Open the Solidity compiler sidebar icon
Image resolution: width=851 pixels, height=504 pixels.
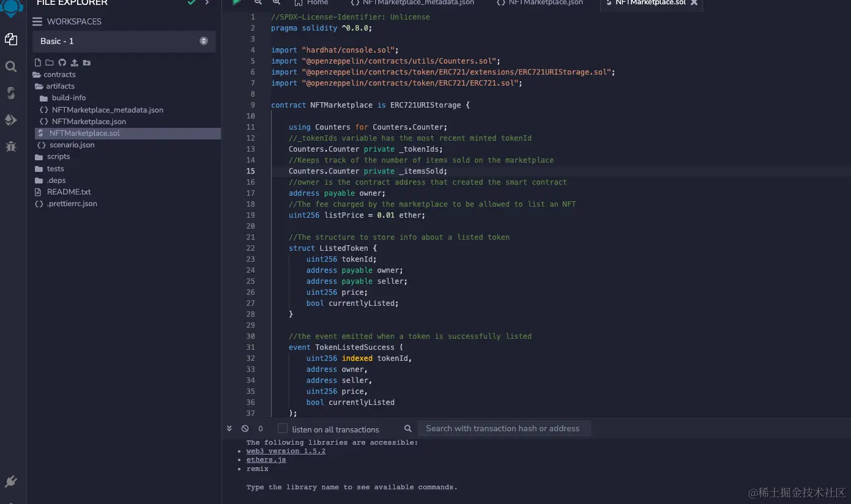click(x=11, y=93)
